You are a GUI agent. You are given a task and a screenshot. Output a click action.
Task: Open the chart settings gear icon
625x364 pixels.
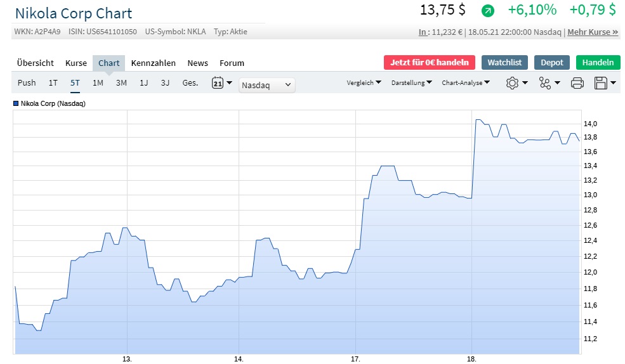[512, 83]
